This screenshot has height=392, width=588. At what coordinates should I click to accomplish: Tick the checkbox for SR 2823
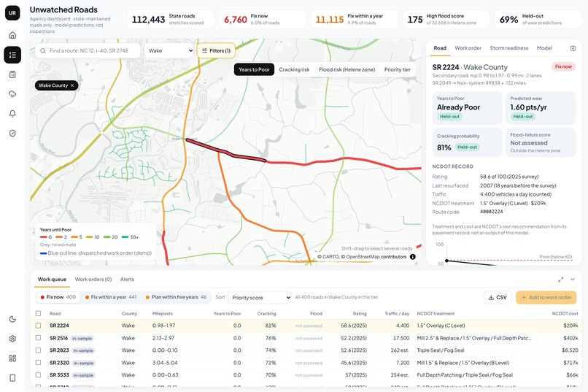(38, 350)
